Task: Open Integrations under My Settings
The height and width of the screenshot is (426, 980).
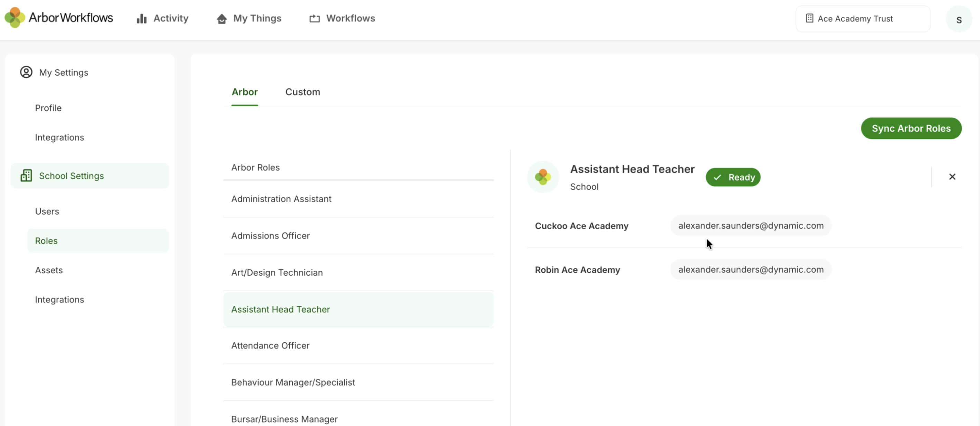Action: point(59,137)
